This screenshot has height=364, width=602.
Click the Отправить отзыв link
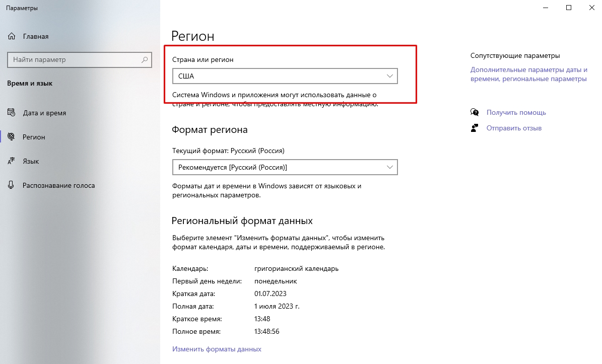(x=514, y=128)
